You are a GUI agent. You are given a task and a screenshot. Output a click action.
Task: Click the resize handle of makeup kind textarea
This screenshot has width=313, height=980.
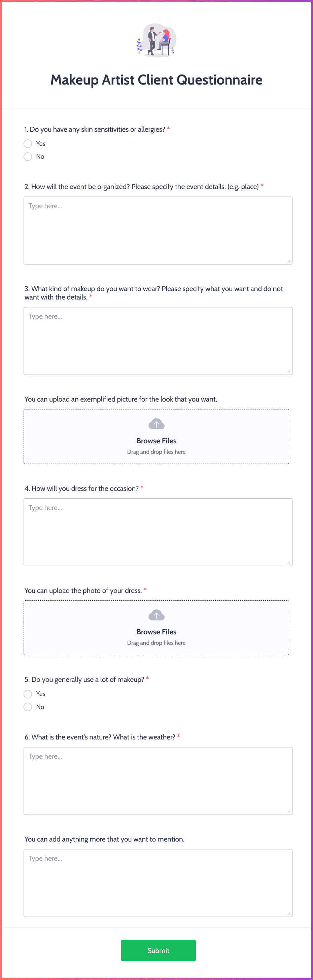coord(289,371)
